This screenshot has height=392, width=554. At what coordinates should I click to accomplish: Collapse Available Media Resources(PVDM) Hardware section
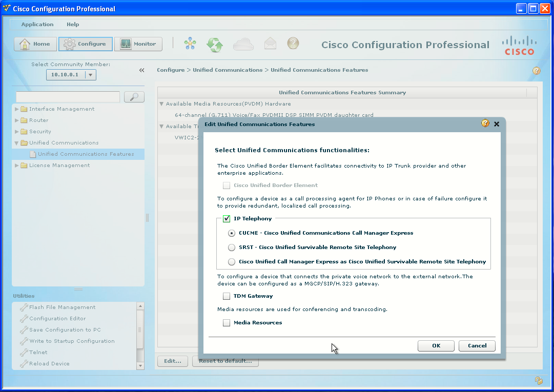pos(161,104)
